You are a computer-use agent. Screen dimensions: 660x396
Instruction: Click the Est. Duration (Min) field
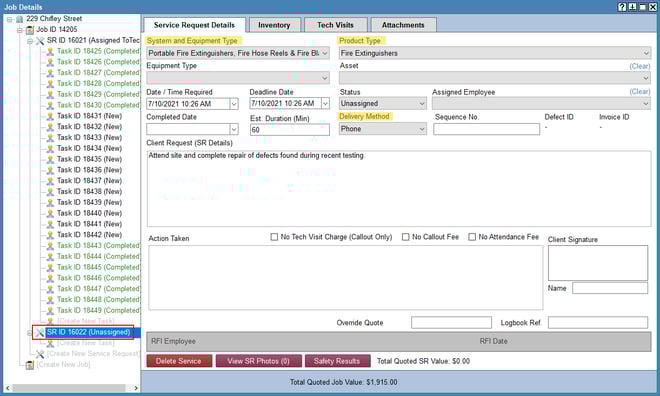point(290,130)
